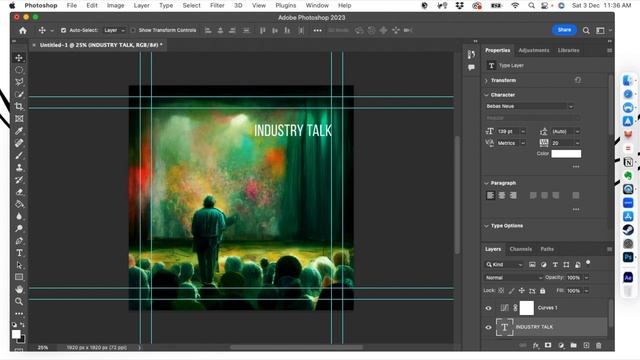
Task: Open more Paragraph options three dots
Action: 576,209
